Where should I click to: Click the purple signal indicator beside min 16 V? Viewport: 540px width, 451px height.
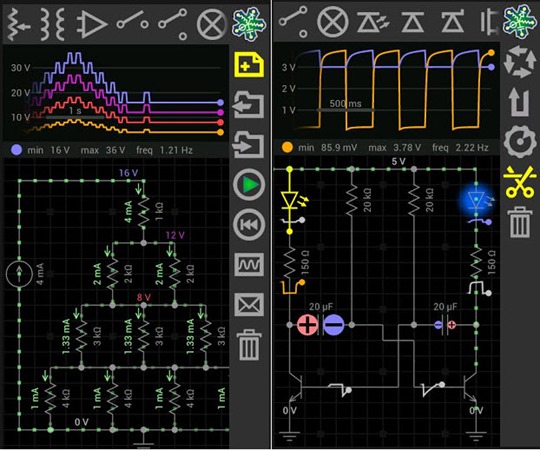coord(16,150)
